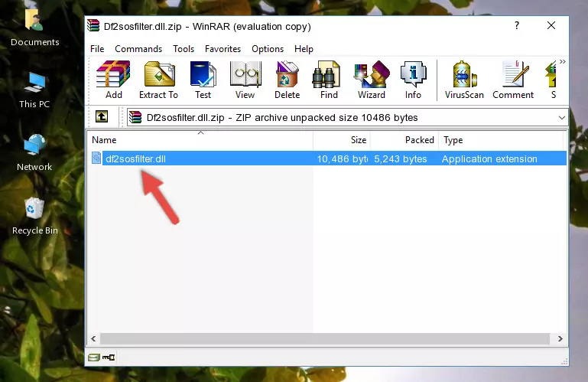
Task: Open the Find binoculars tool
Action: [x=329, y=80]
